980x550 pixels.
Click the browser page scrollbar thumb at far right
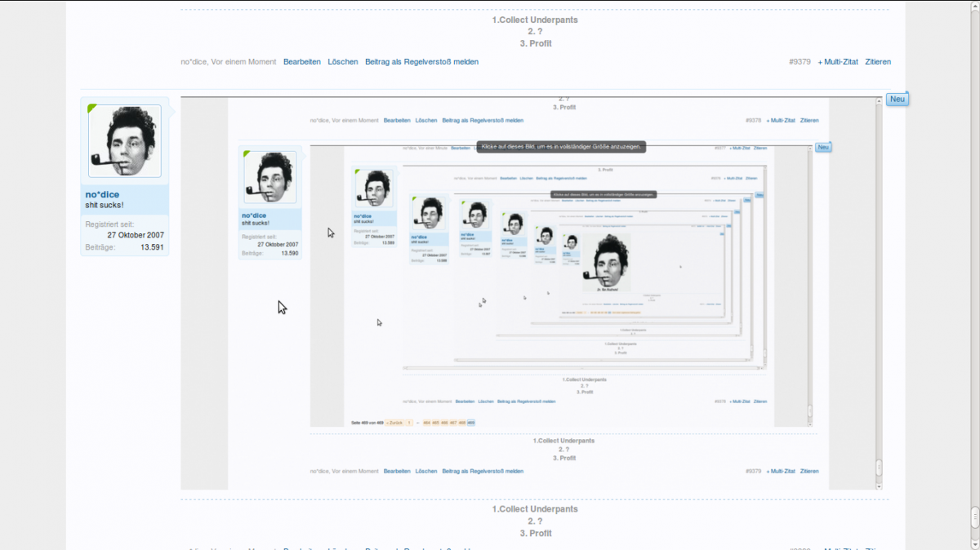974,517
